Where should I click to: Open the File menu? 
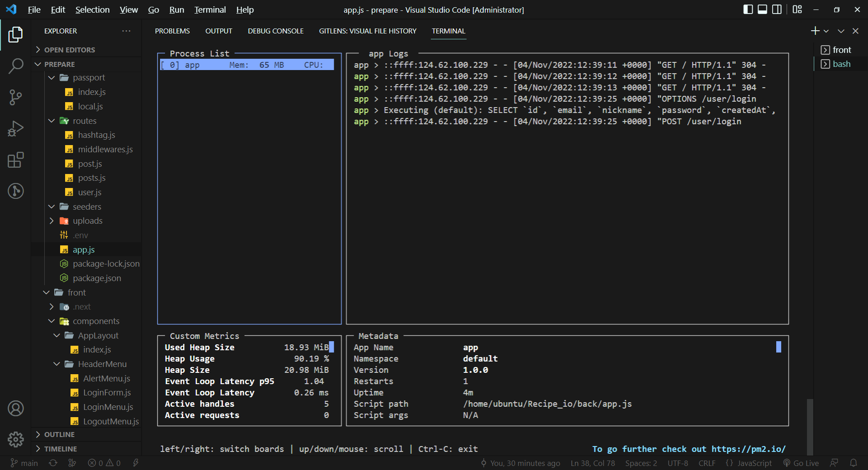(x=34, y=9)
